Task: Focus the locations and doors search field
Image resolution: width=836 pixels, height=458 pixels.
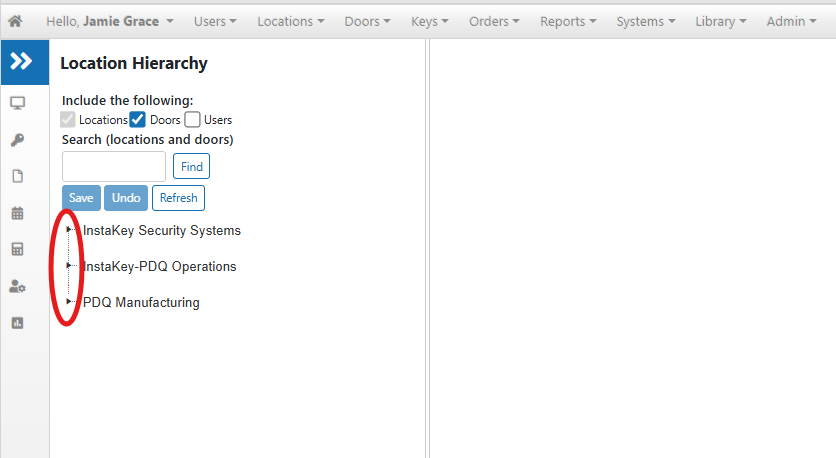Action: [114, 166]
